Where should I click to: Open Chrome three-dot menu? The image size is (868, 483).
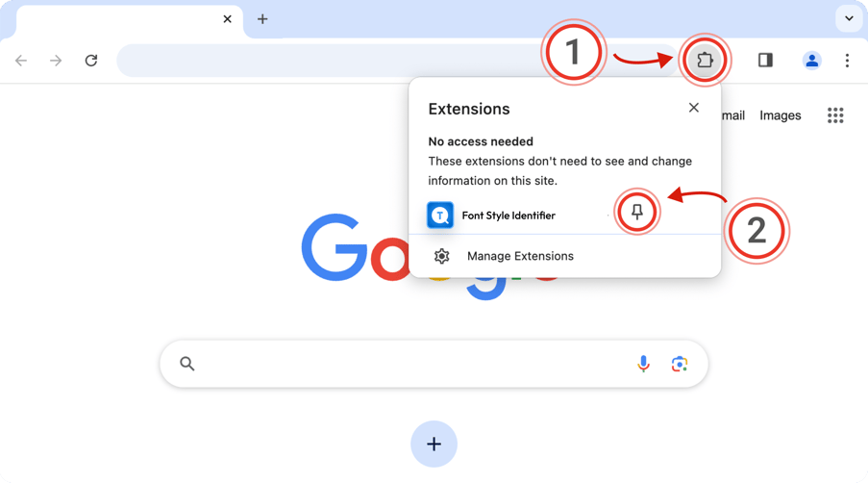coord(847,61)
